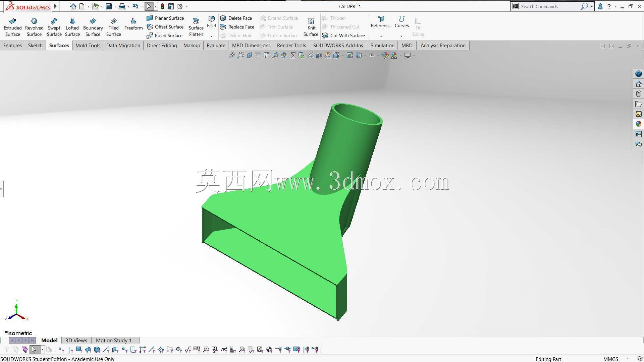Toggle the Filter Edges selection filter
644x362 pixels.
pyautogui.click(x=70, y=350)
